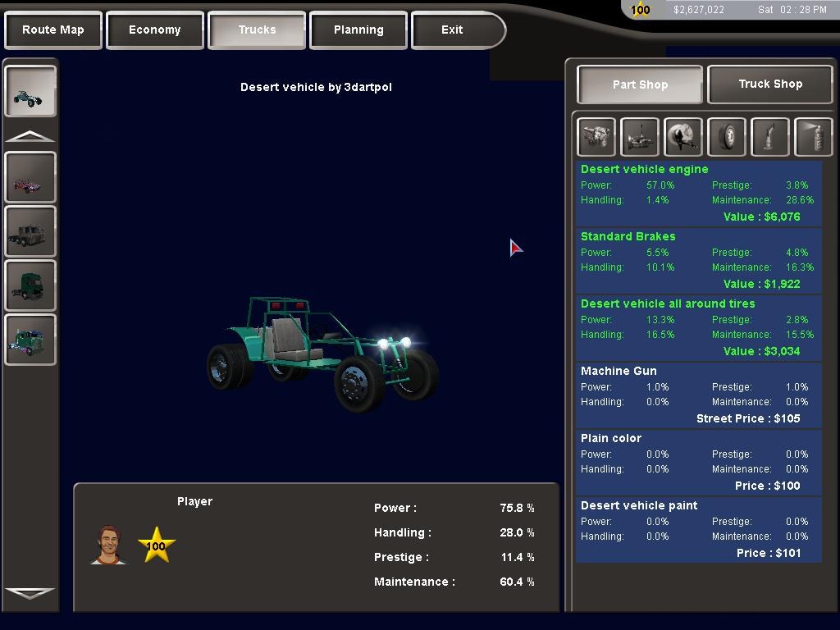Switch to the Truck Shop tab
Screen dimensions: 840x630
(770, 84)
